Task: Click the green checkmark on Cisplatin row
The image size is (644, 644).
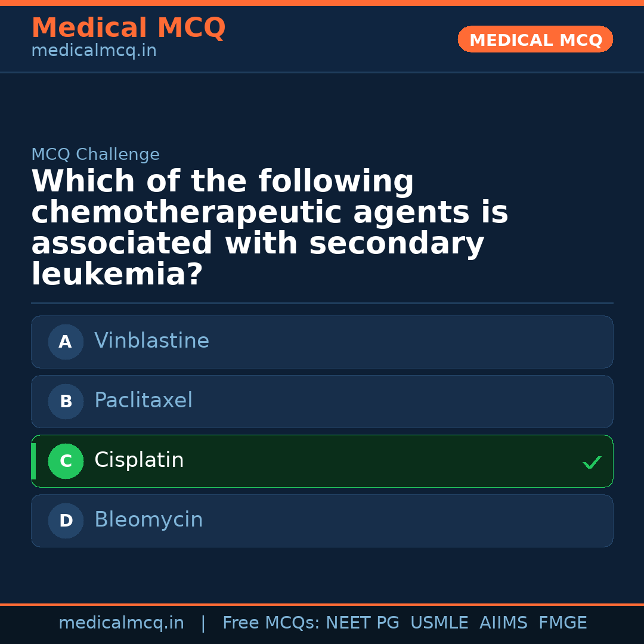Action: (592, 462)
